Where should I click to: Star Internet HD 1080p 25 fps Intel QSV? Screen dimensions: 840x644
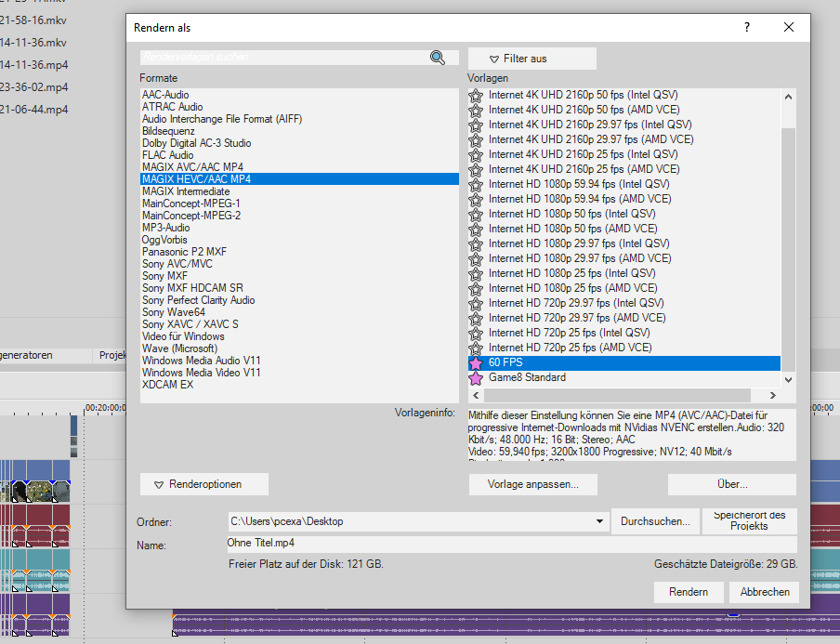pyautogui.click(x=477, y=273)
